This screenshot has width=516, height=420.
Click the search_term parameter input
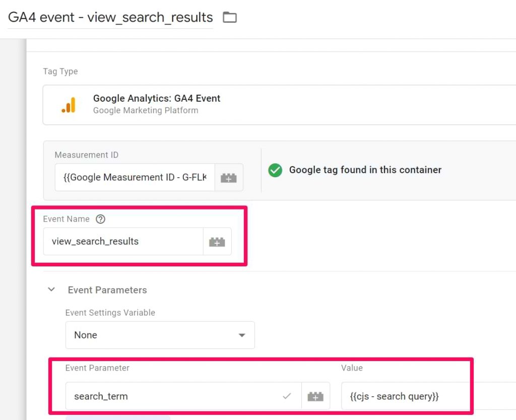151,396
